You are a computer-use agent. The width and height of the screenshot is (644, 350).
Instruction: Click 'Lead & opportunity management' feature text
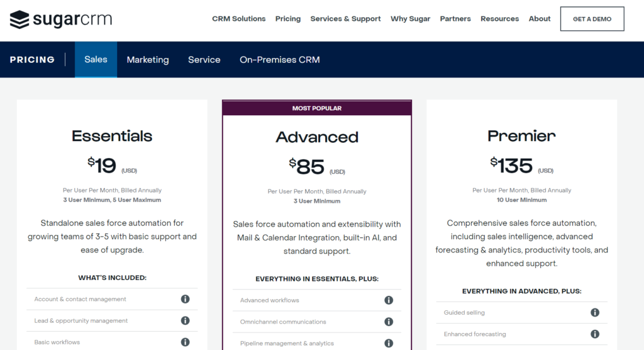(81, 320)
